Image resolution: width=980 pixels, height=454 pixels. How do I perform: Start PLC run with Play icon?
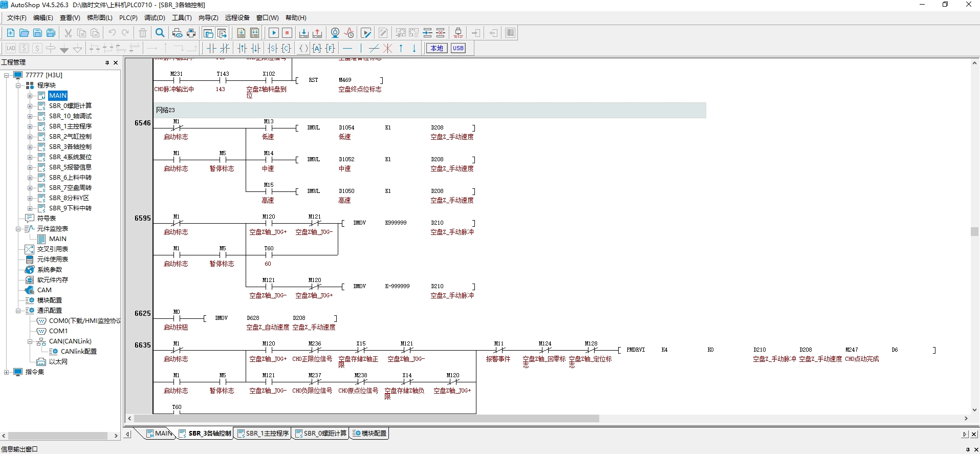click(x=274, y=33)
